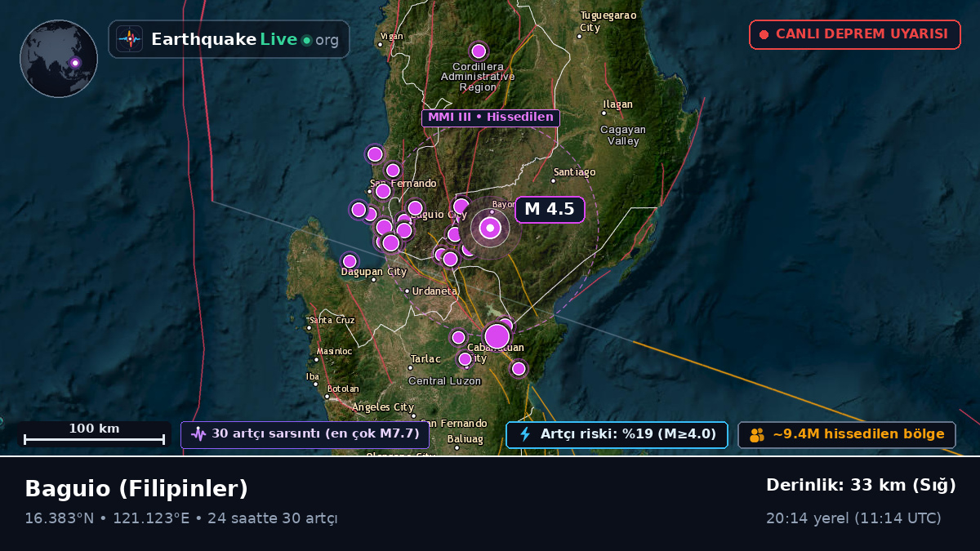Viewport: 980px width, 551px height.
Task: Click the 20:14 yerel (11:14 UTC) time
Action: (x=853, y=518)
